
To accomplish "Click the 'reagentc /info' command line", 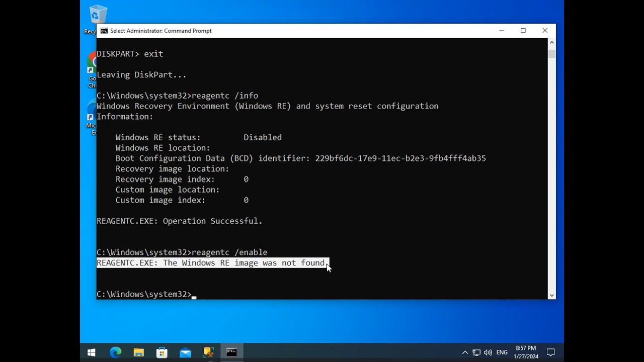I will pyautogui.click(x=177, y=96).
